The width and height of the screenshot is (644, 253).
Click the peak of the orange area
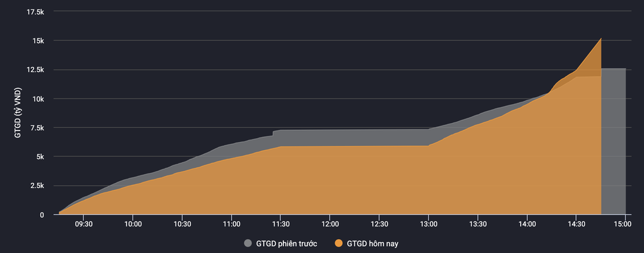point(600,39)
